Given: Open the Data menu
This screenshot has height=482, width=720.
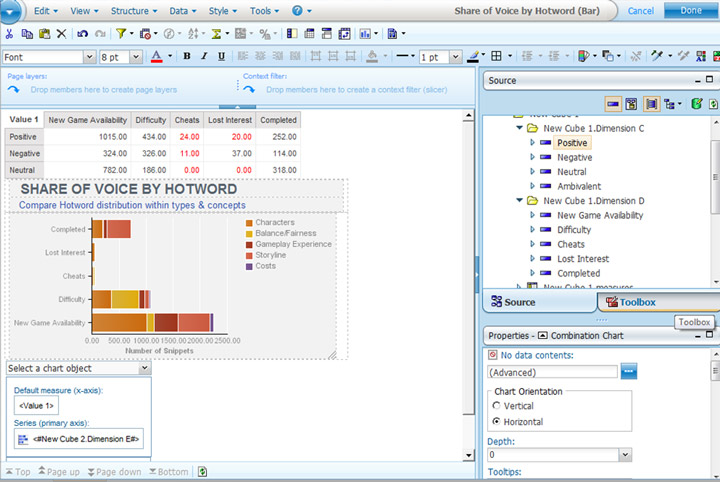Looking at the screenshot, I should click(182, 11).
